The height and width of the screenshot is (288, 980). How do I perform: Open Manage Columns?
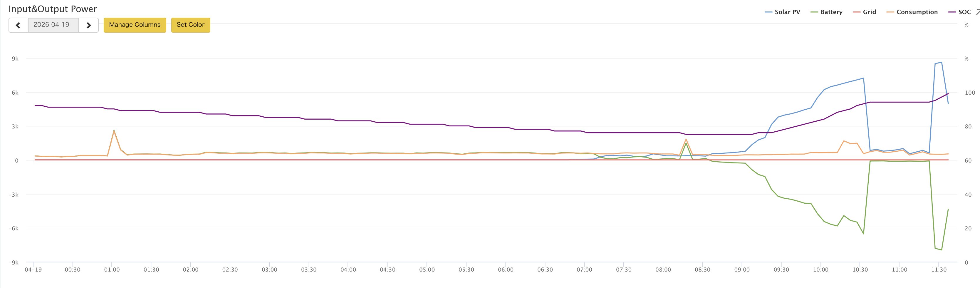click(x=135, y=25)
